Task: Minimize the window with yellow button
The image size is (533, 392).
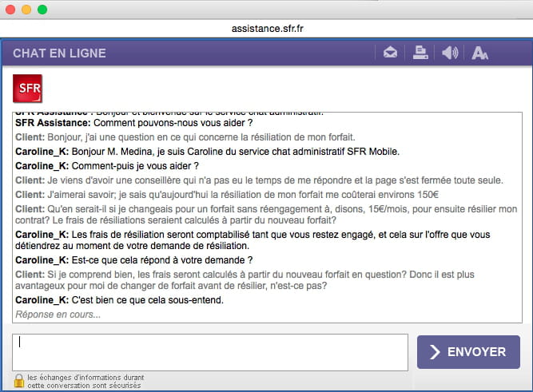Action: pyautogui.click(x=26, y=10)
